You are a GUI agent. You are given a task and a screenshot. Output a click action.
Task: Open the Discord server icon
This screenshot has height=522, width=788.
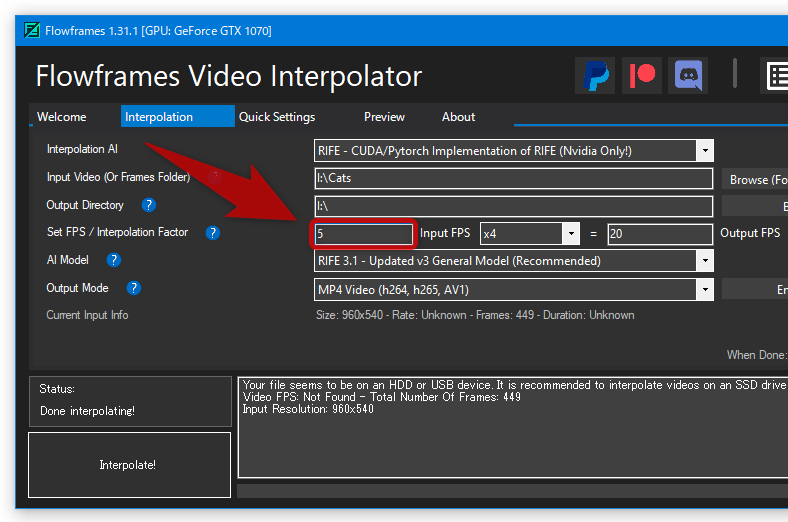pos(688,76)
